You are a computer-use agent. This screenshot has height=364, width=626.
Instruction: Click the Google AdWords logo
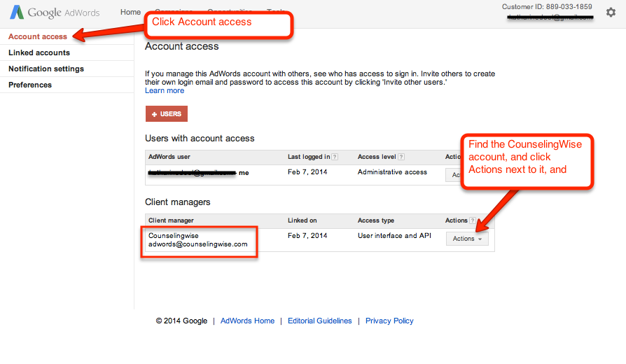coord(55,13)
